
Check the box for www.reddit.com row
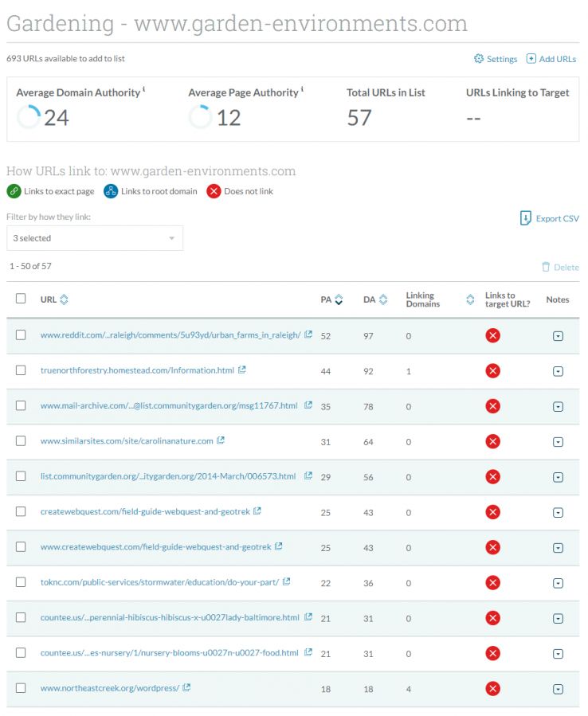point(21,335)
